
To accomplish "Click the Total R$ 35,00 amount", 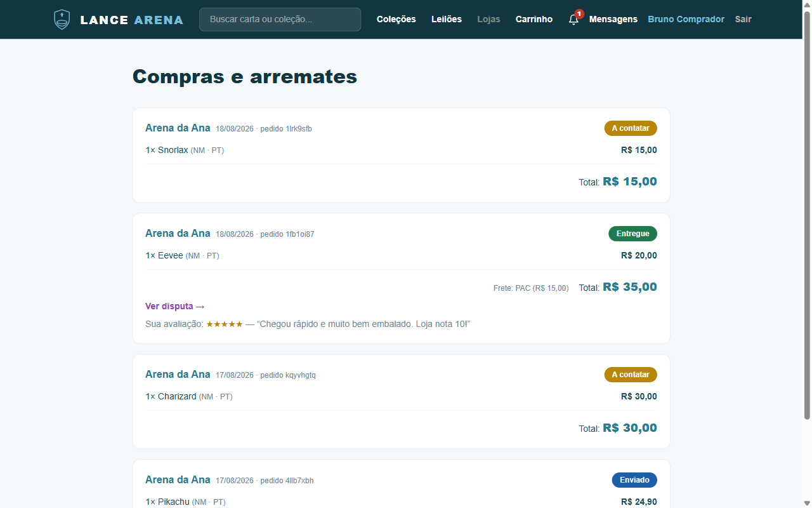I will tap(630, 287).
